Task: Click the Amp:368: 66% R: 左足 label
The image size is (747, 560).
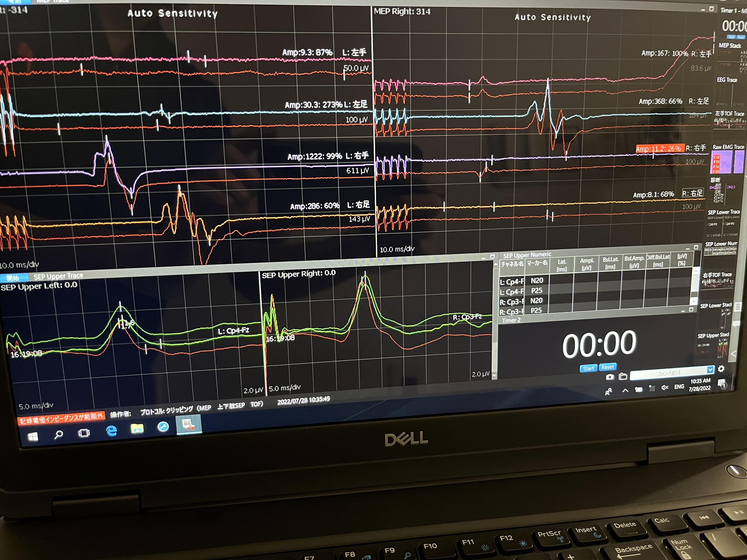Action: 674,101
